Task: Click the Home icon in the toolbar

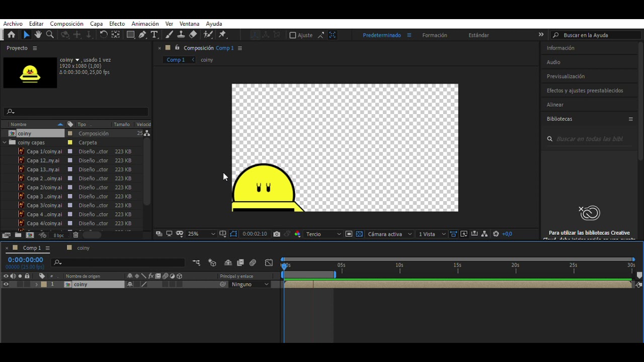Action: coord(11,35)
